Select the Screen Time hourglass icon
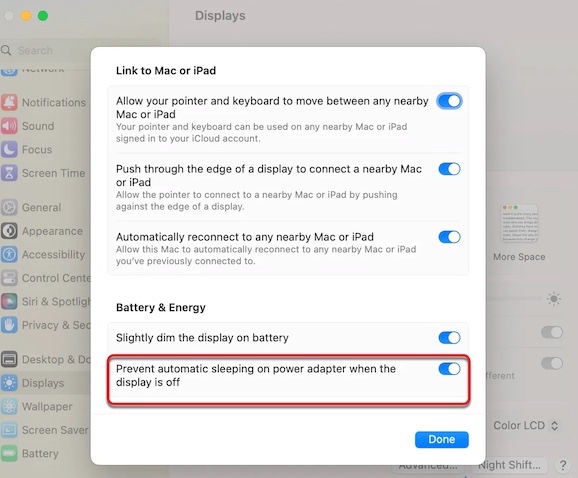This screenshot has height=478, width=578. tap(9, 173)
